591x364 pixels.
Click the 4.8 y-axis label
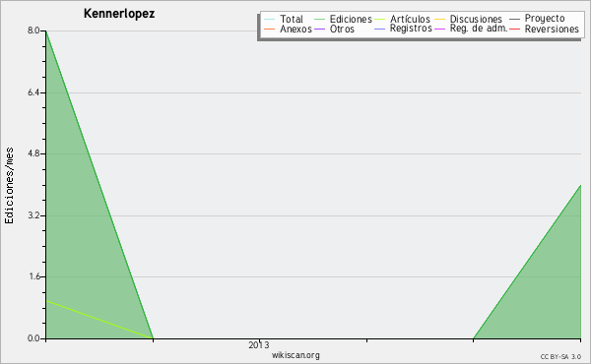point(33,153)
